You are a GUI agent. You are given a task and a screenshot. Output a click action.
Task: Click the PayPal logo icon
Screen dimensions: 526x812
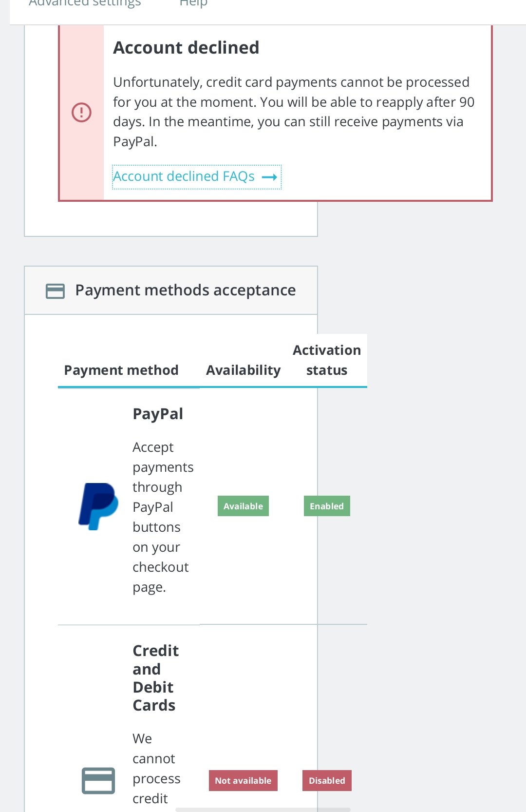[98, 506]
